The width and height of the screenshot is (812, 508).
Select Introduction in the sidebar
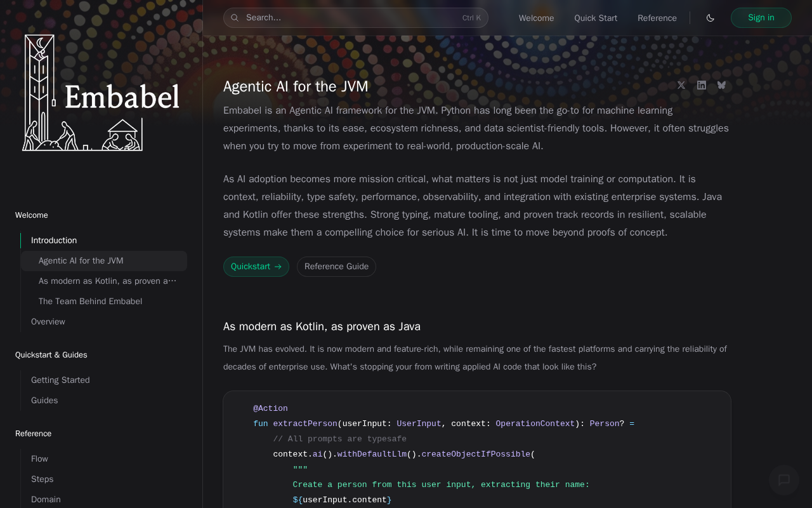tap(103, 241)
